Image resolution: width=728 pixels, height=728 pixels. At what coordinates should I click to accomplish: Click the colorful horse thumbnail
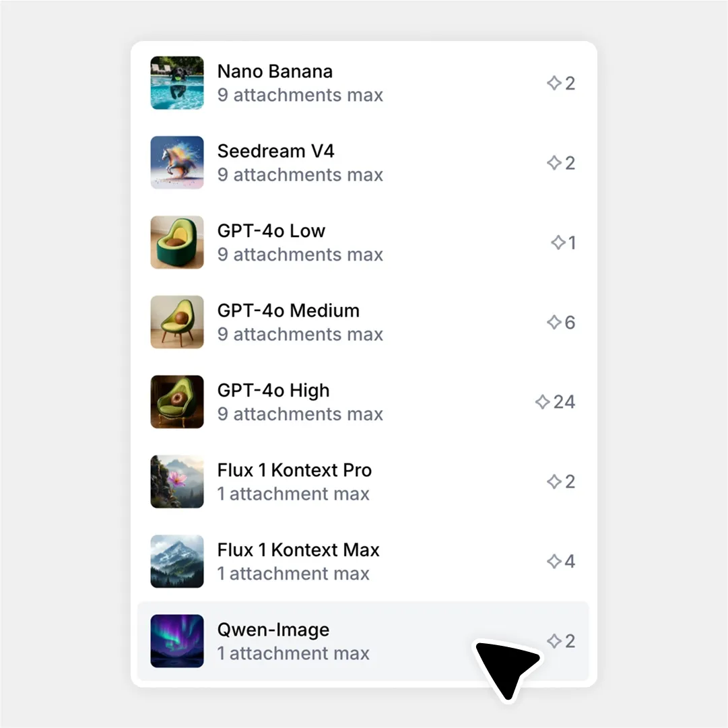[177, 163]
